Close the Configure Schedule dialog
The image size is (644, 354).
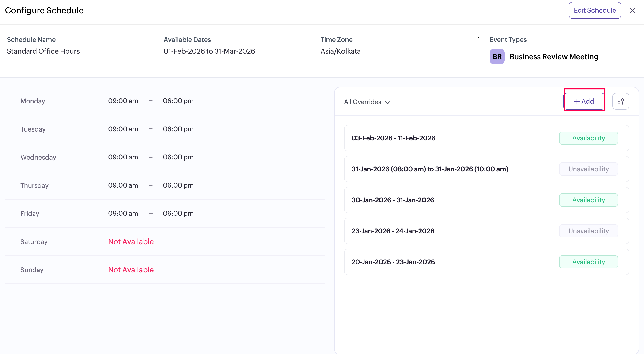coord(632,11)
